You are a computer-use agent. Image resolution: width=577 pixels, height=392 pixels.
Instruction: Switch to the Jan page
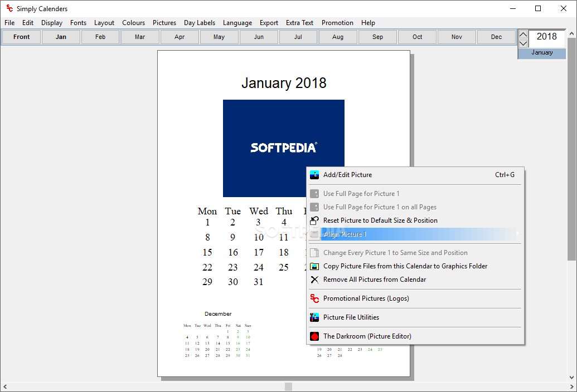(x=61, y=37)
